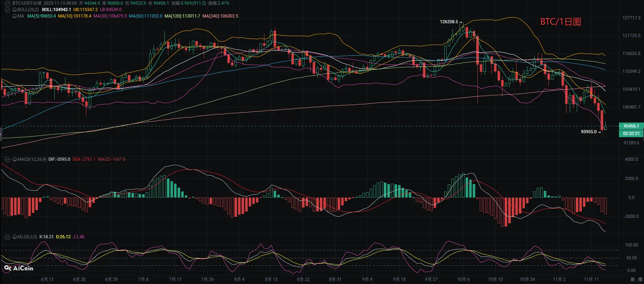This screenshot has height=284, width=644.
Task: Click the 105419.1 price axis label
Action: [631, 89]
